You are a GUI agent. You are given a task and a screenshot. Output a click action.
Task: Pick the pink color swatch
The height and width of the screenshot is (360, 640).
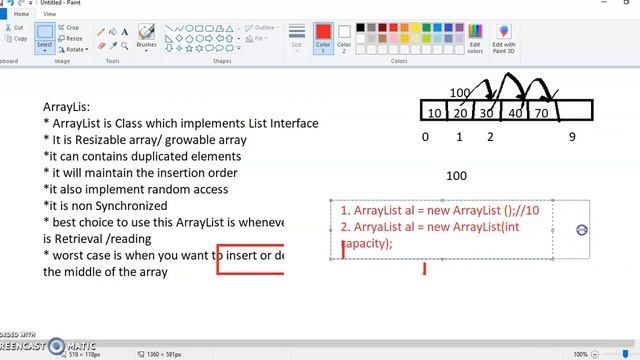pos(393,38)
